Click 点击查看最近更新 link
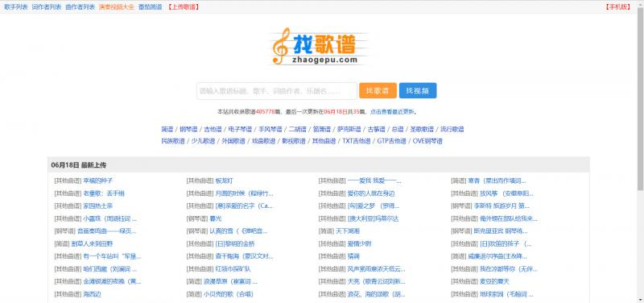644x303 pixels. (x=393, y=112)
